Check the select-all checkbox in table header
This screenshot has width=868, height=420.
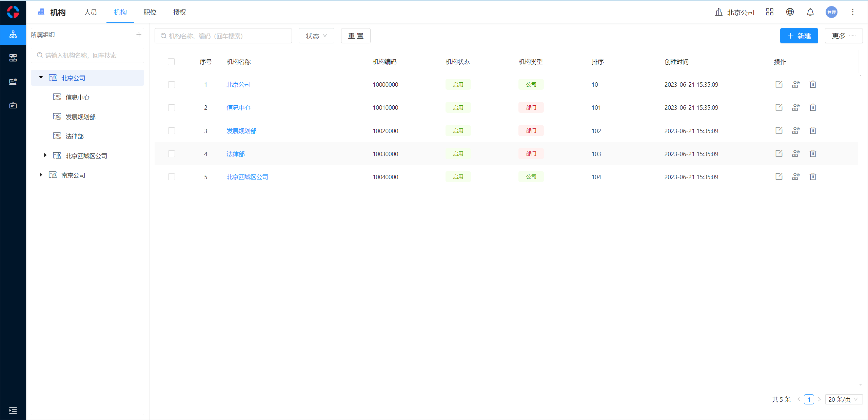[171, 62]
